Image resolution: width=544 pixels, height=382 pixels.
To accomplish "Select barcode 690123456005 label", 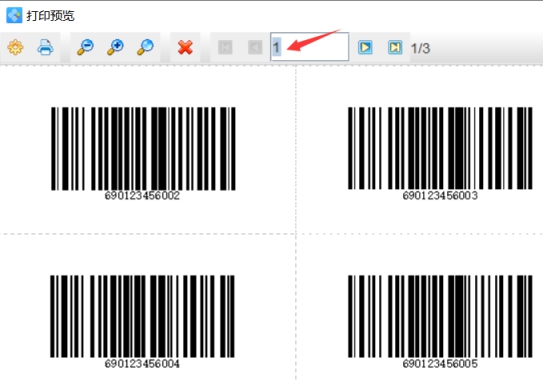I will point(440,322).
